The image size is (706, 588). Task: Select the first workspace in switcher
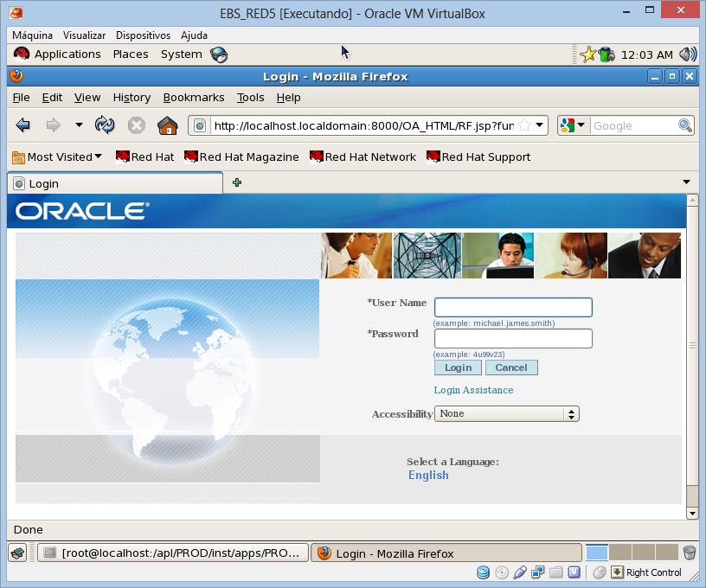point(597,553)
